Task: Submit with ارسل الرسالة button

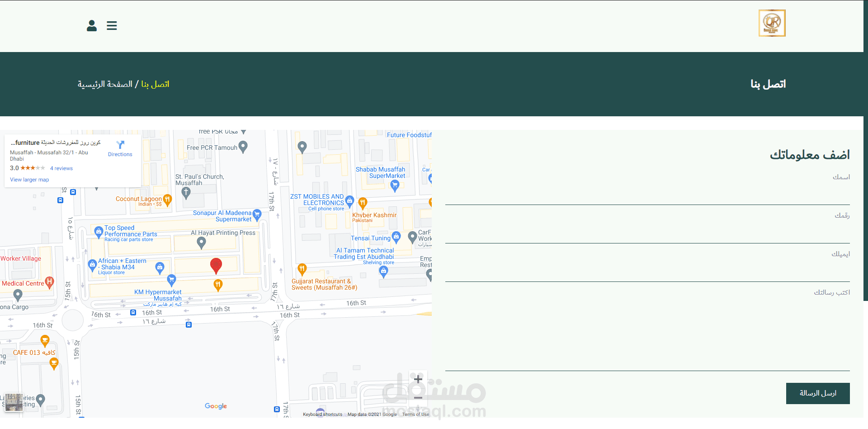Action: pos(818,393)
